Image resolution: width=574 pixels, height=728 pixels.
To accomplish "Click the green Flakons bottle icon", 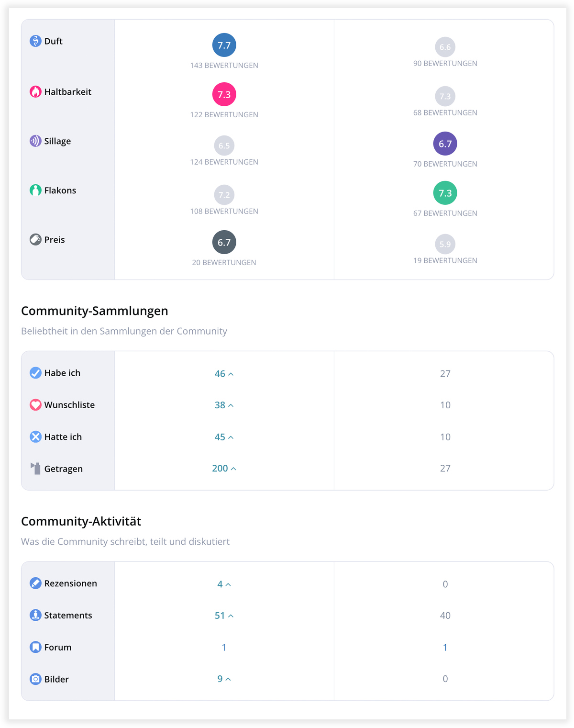I will pos(35,190).
